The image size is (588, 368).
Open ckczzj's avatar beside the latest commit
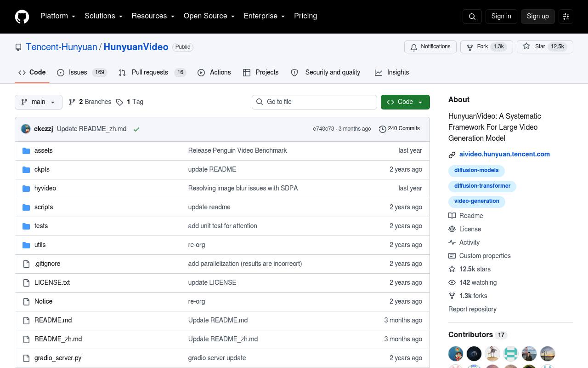(x=26, y=129)
